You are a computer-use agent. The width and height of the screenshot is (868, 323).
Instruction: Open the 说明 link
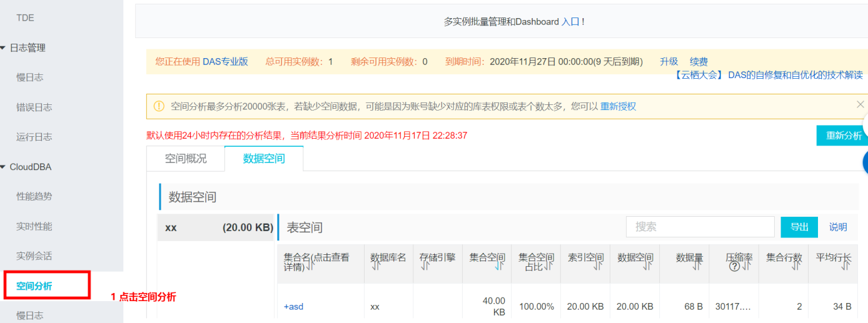pyautogui.click(x=838, y=227)
